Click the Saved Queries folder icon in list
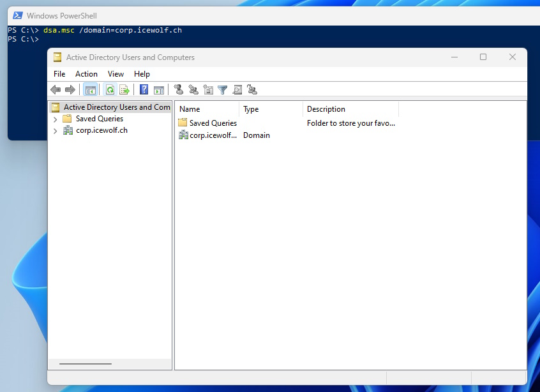The width and height of the screenshot is (540, 392). pyautogui.click(x=183, y=123)
